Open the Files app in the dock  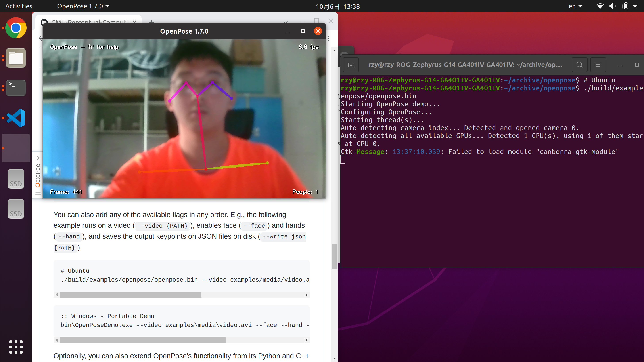pos(16,58)
